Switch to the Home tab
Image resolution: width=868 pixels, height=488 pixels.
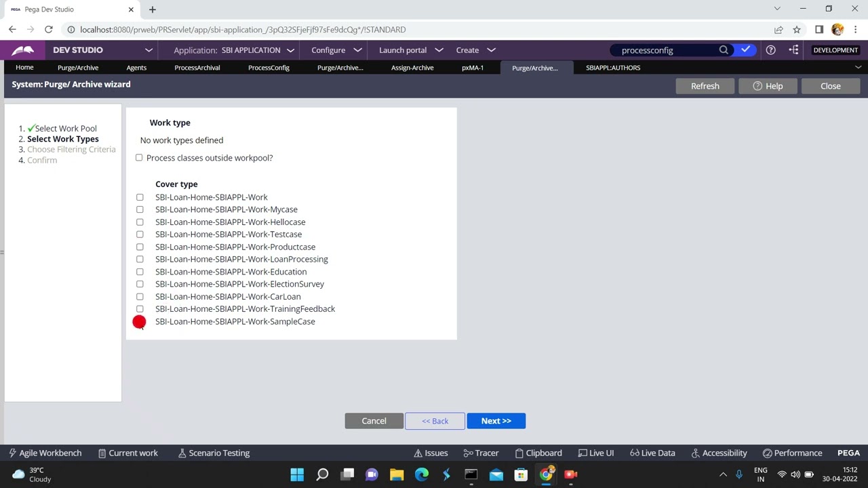click(24, 68)
